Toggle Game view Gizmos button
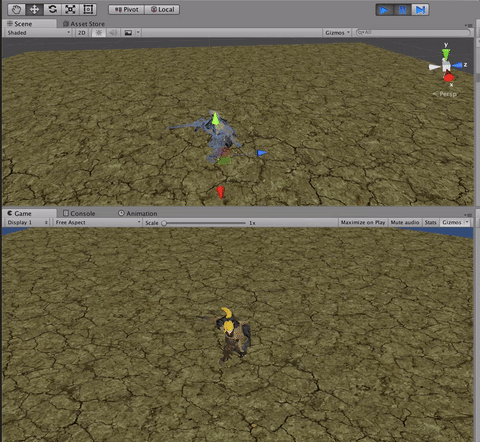 point(452,222)
